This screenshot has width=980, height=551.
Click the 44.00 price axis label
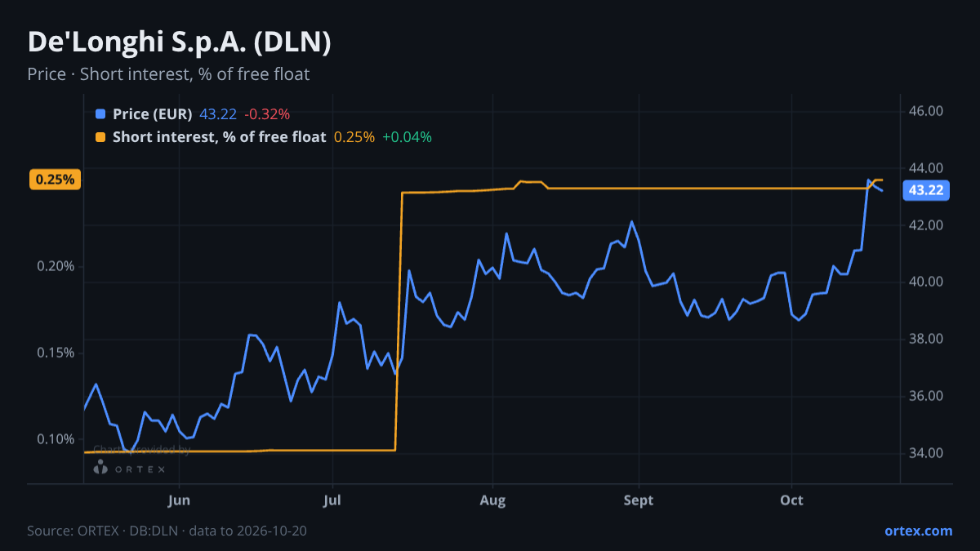(926, 168)
